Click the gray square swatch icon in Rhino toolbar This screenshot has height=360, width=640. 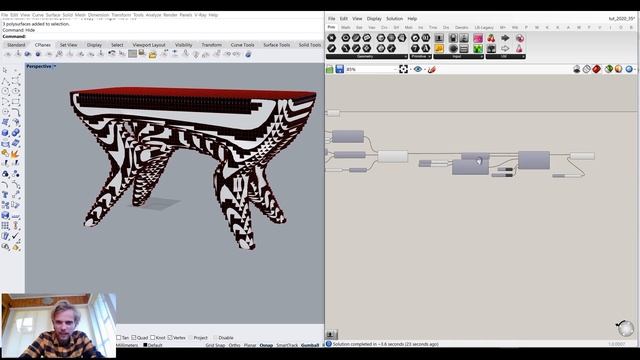[132, 54]
